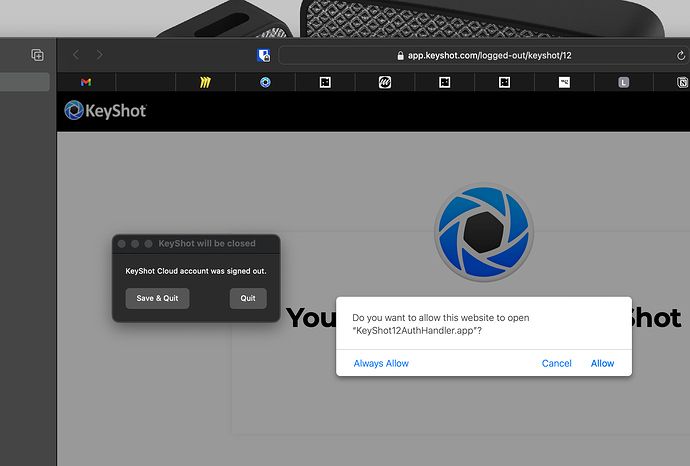
Task: Click Allow in the Safari permission prompt
Action: coord(602,363)
